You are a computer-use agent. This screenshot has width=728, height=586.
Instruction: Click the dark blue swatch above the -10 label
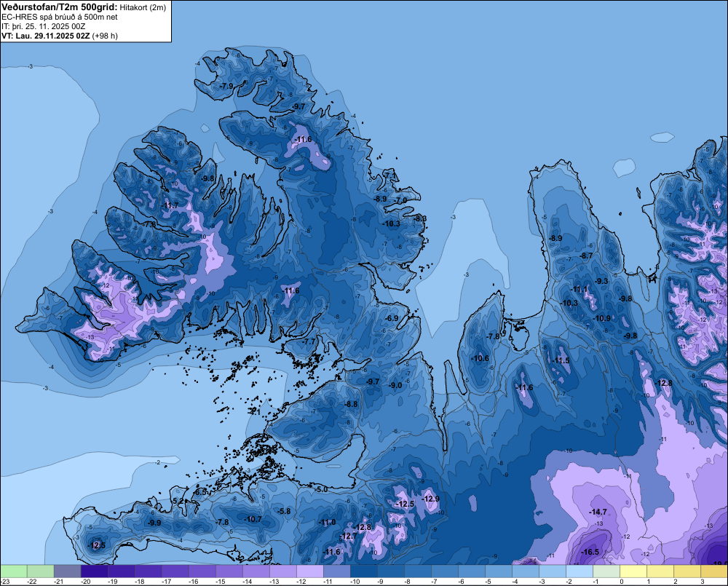click(363, 571)
